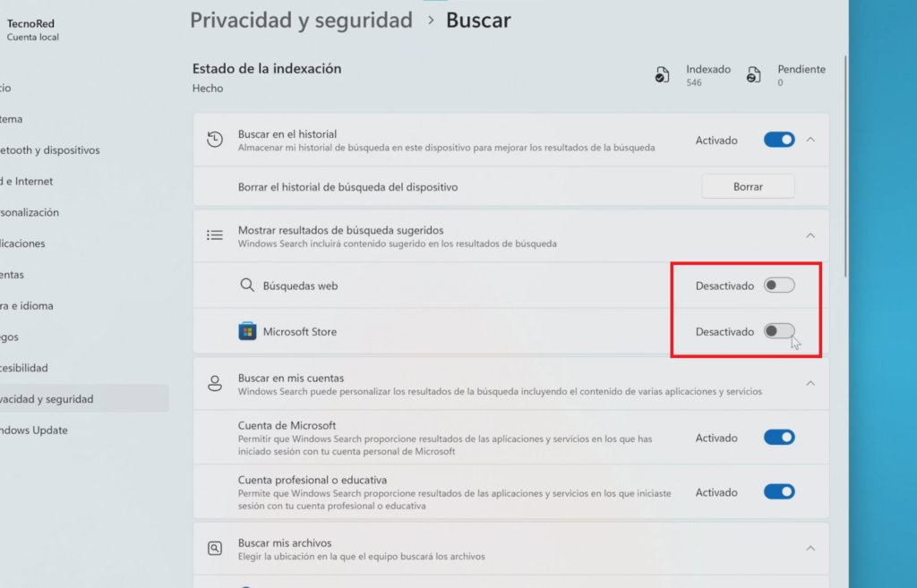Click the Indexado document icon

tap(662, 75)
